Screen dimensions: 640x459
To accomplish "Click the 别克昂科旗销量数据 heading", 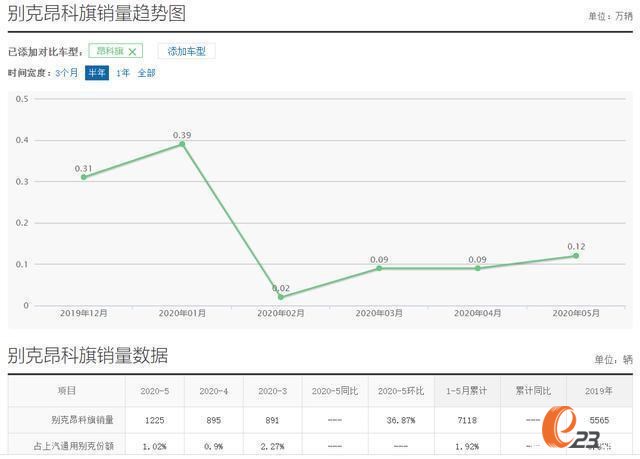I will [88, 355].
